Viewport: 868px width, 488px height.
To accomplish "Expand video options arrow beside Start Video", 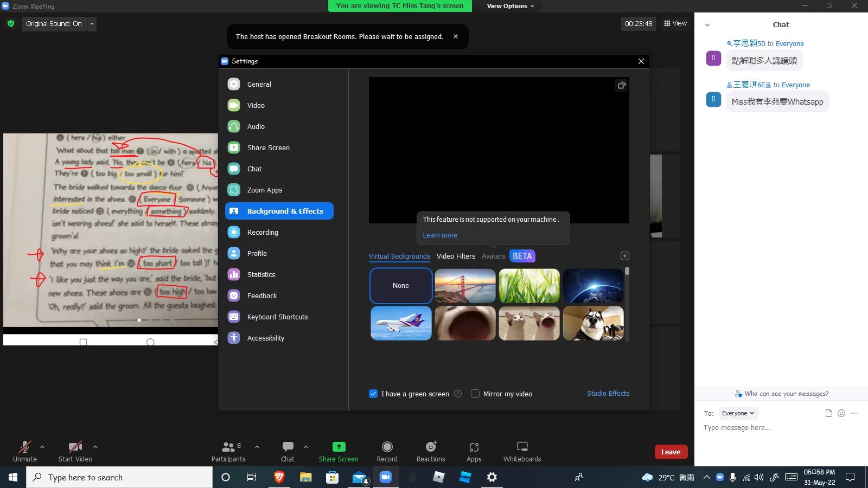I will point(95,447).
